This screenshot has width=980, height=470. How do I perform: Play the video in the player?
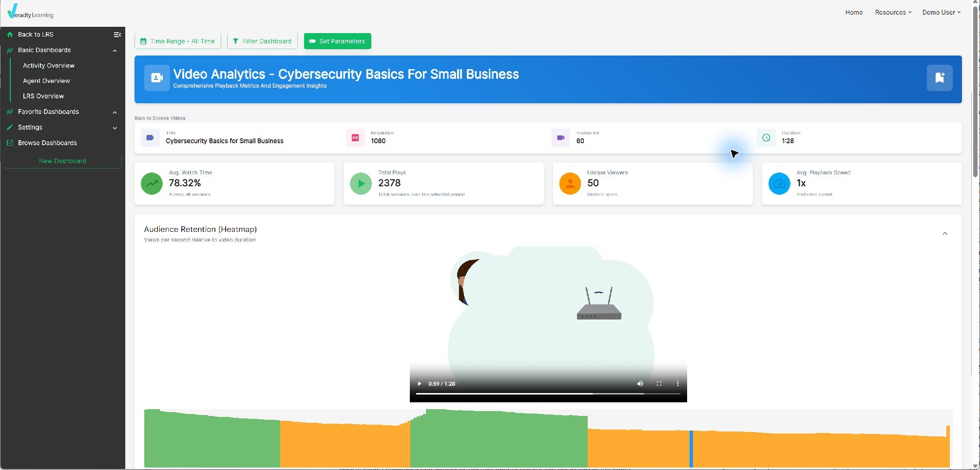419,384
